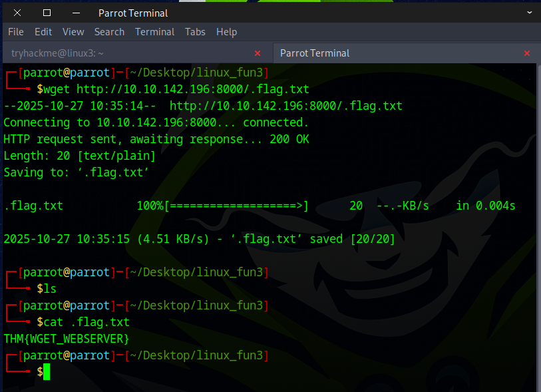
Task: Close the Parrot Terminal tab using its X
Action: [x=527, y=53]
